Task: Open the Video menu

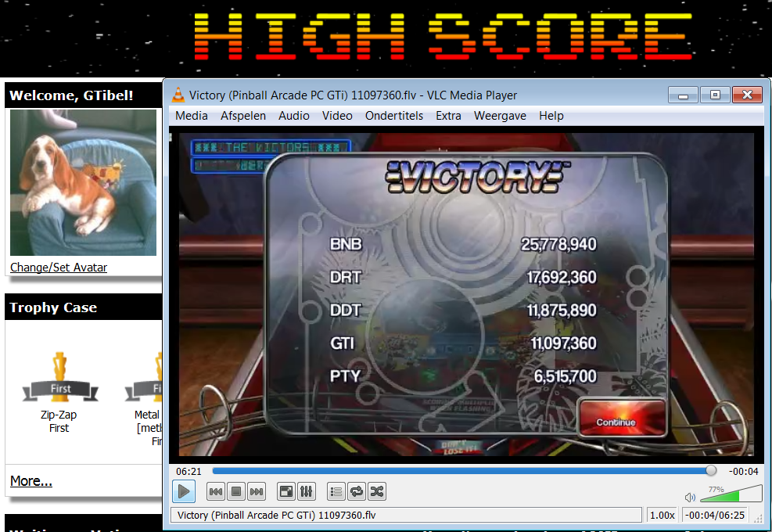Action: [x=337, y=116]
